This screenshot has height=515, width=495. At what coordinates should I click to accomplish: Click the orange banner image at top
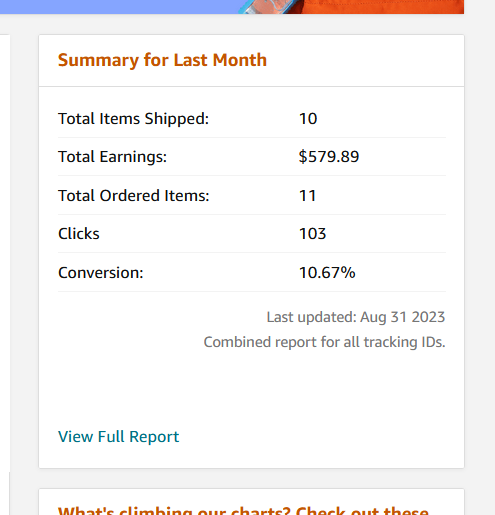click(x=377, y=7)
